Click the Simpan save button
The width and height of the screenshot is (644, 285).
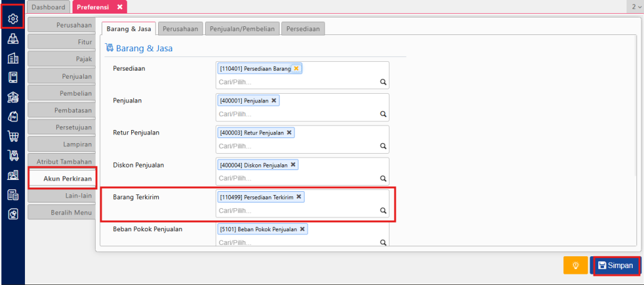pyautogui.click(x=616, y=266)
